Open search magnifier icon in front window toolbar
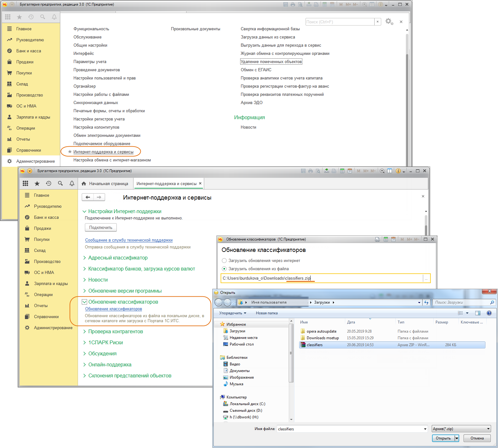Screen dimensions: 498x448 (x=60, y=183)
